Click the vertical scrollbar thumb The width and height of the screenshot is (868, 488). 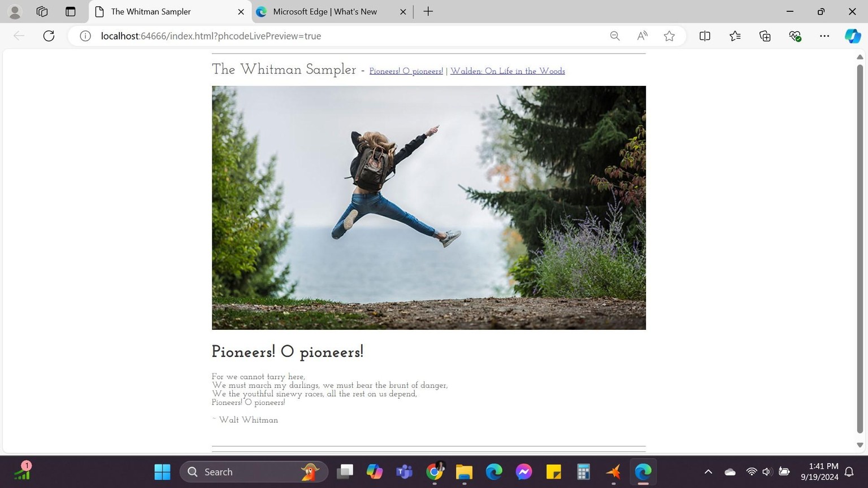860,249
